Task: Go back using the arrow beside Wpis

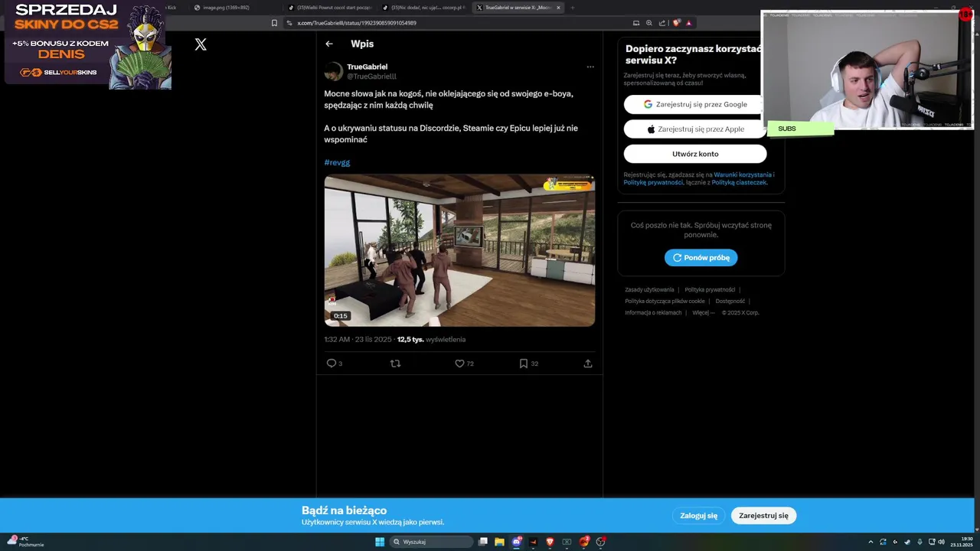Action: click(x=329, y=44)
